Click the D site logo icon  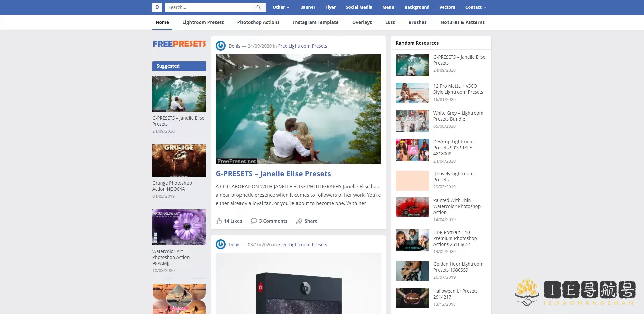click(157, 7)
